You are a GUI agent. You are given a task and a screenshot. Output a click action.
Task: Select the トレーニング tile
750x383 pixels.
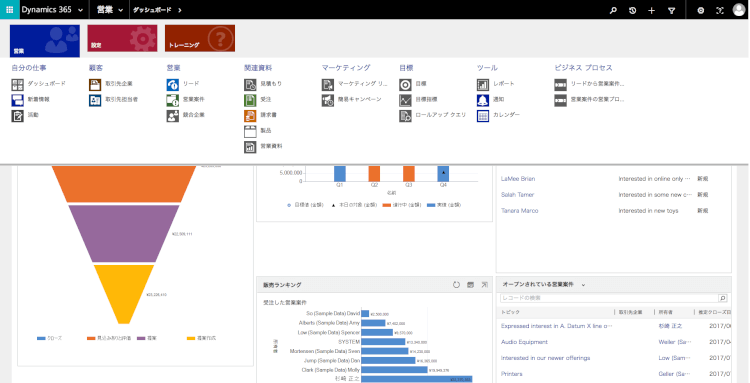pos(200,38)
